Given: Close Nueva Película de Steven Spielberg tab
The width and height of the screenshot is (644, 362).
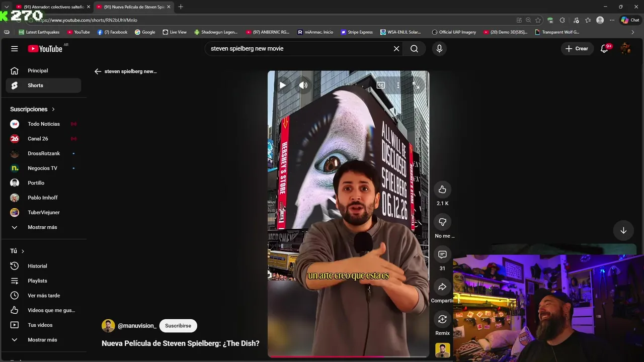Looking at the screenshot, I should (x=169, y=7).
